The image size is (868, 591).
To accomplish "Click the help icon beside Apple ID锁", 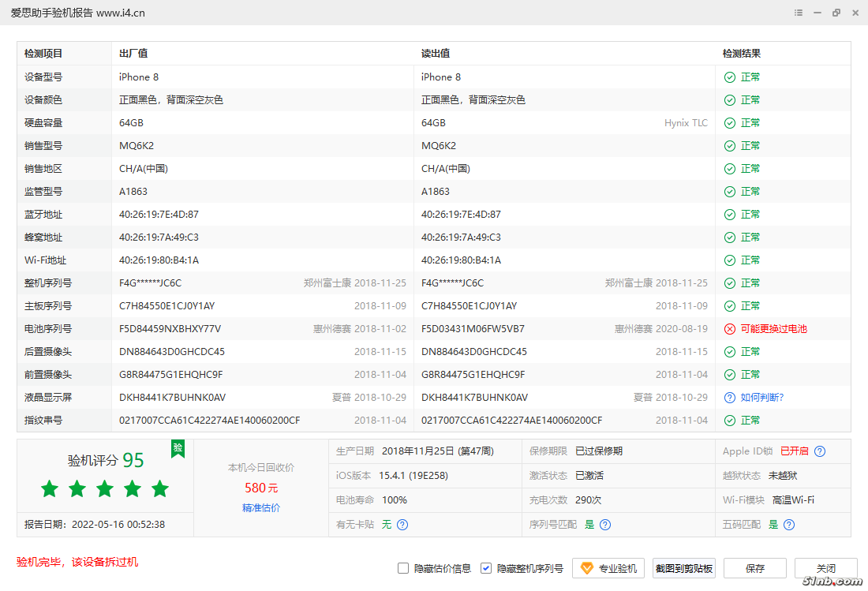I will (x=820, y=451).
